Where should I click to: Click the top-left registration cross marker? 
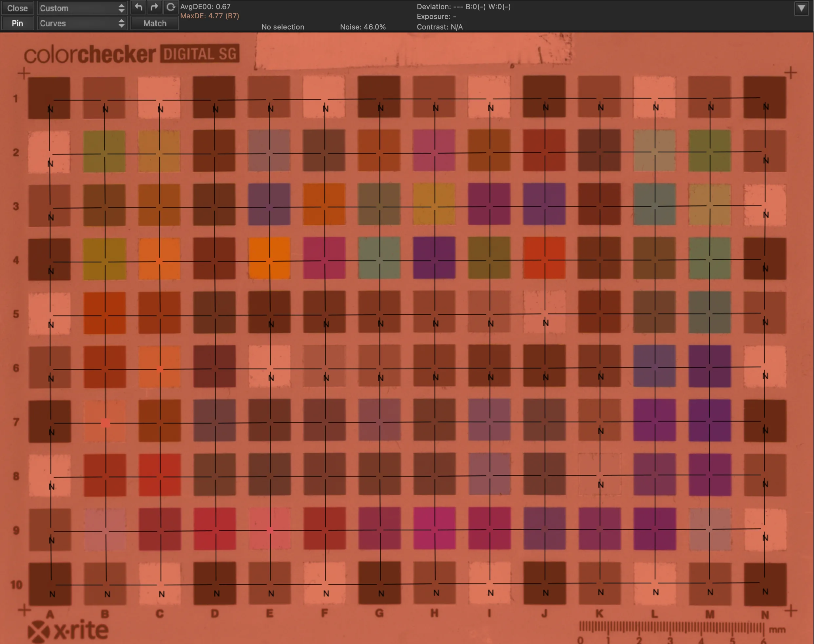coord(24,73)
